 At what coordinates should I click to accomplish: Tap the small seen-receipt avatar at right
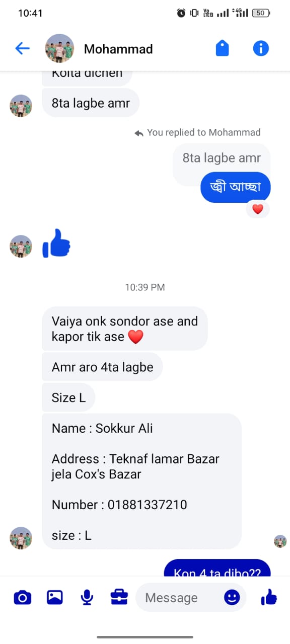(x=280, y=541)
